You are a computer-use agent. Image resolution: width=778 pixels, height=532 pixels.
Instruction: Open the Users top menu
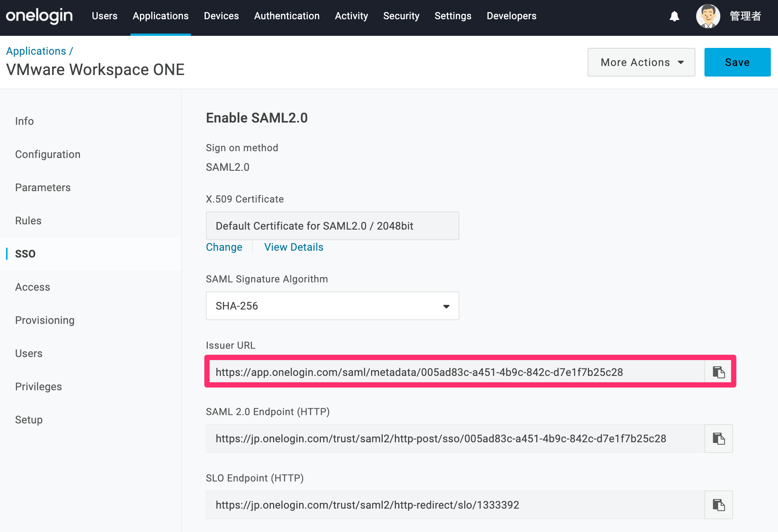point(104,16)
